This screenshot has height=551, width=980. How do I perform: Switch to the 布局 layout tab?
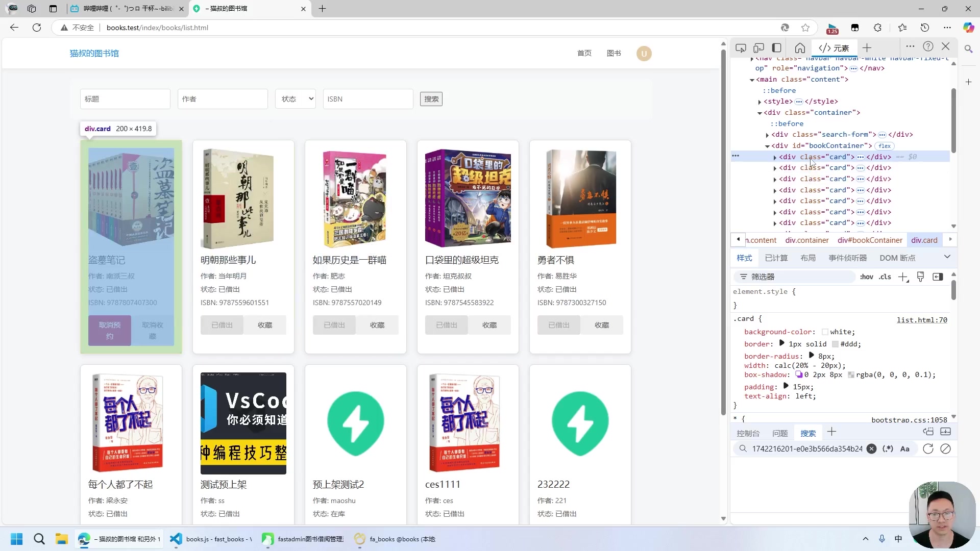pyautogui.click(x=808, y=258)
